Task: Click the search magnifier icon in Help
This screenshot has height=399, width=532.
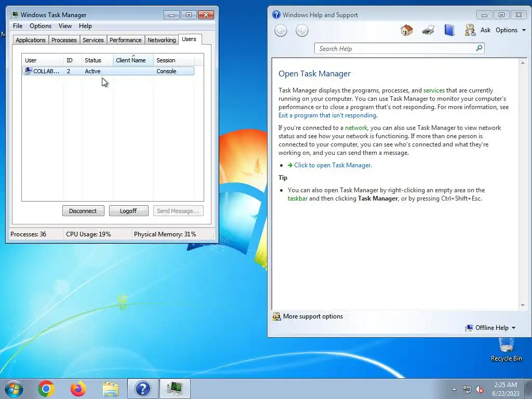Action: (x=479, y=48)
